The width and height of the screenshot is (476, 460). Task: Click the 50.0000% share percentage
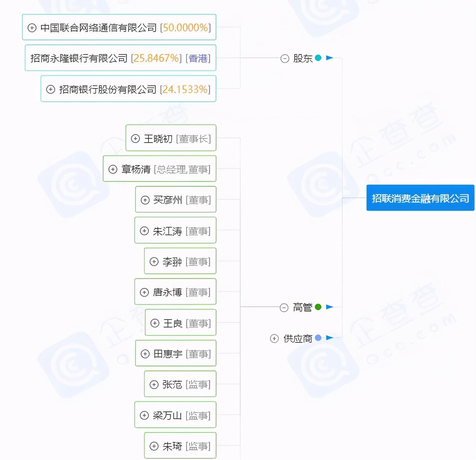click(185, 28)
